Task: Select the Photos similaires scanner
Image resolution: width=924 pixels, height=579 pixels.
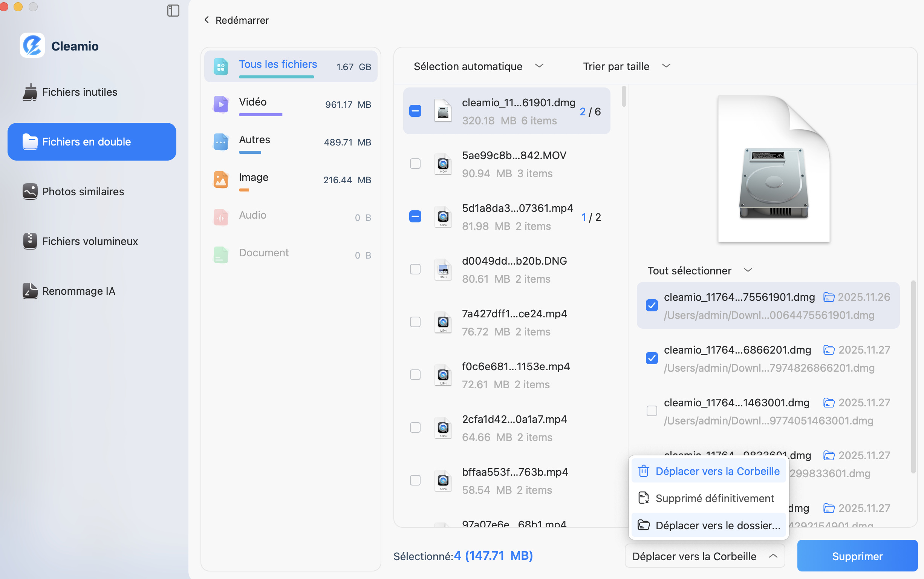Action: pyautogui.click(x=83, y=191)
